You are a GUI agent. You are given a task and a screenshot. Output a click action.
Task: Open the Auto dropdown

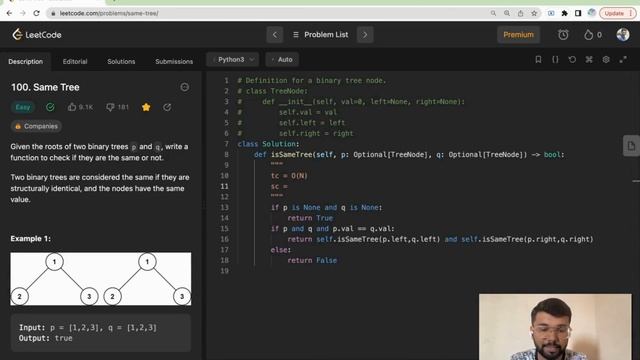(282, 60)
